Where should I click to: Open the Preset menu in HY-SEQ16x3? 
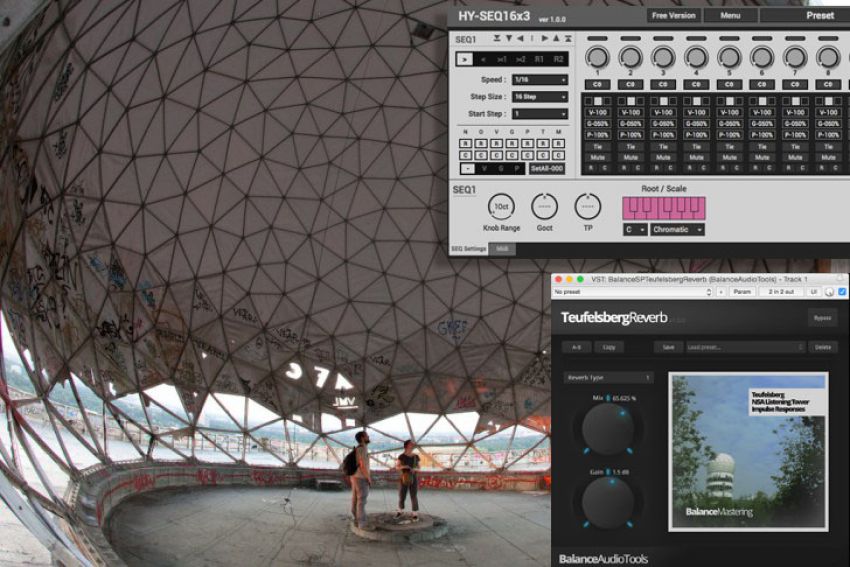click(804, 15)
